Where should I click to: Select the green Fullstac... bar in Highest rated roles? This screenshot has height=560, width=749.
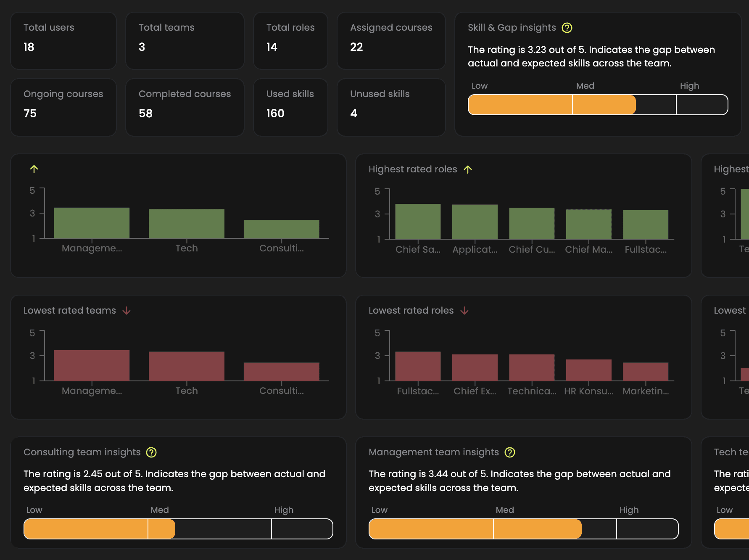coord(646,225)
